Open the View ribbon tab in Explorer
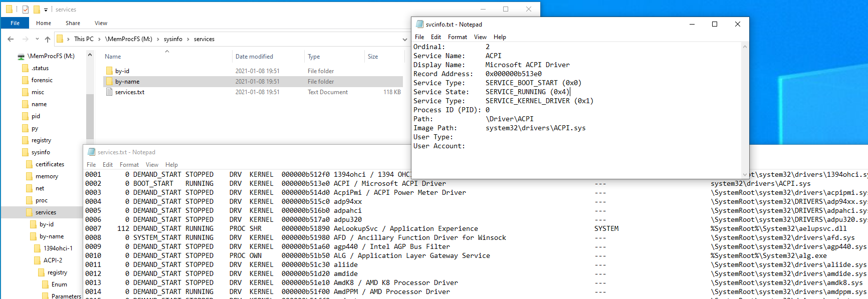 click(x=101, y=23)
